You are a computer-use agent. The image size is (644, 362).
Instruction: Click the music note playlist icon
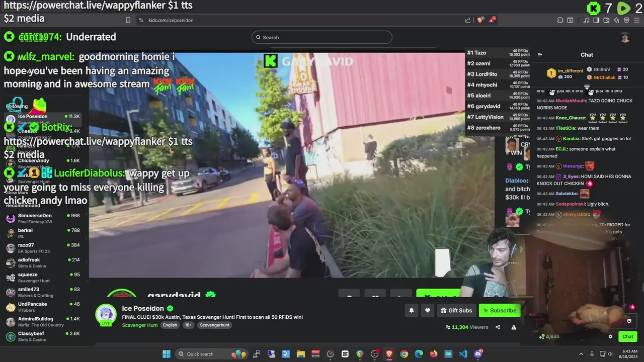(586, 20)
